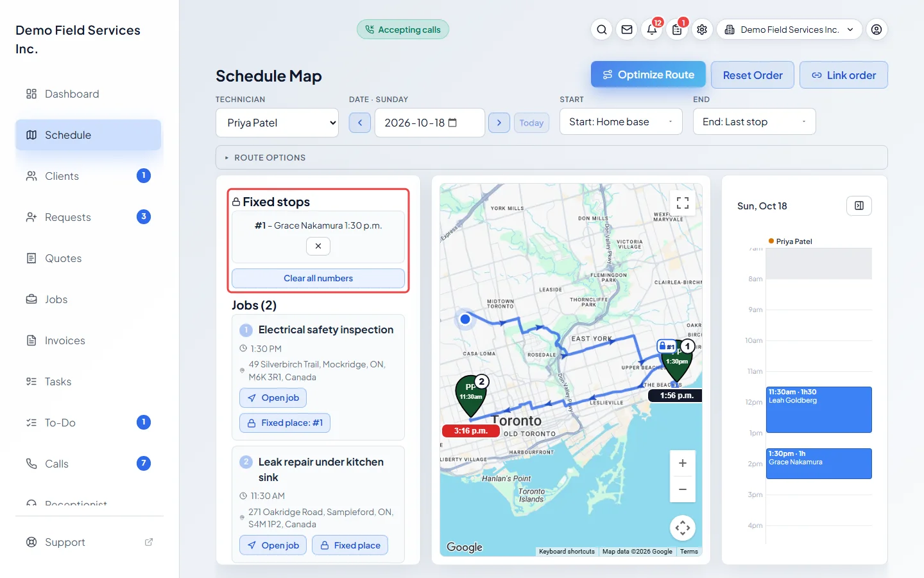This screenshot has width=924, height=578.
Task: Open the End: Last stop dropdown
Action: pyautogui.click(x=755, y=121)
